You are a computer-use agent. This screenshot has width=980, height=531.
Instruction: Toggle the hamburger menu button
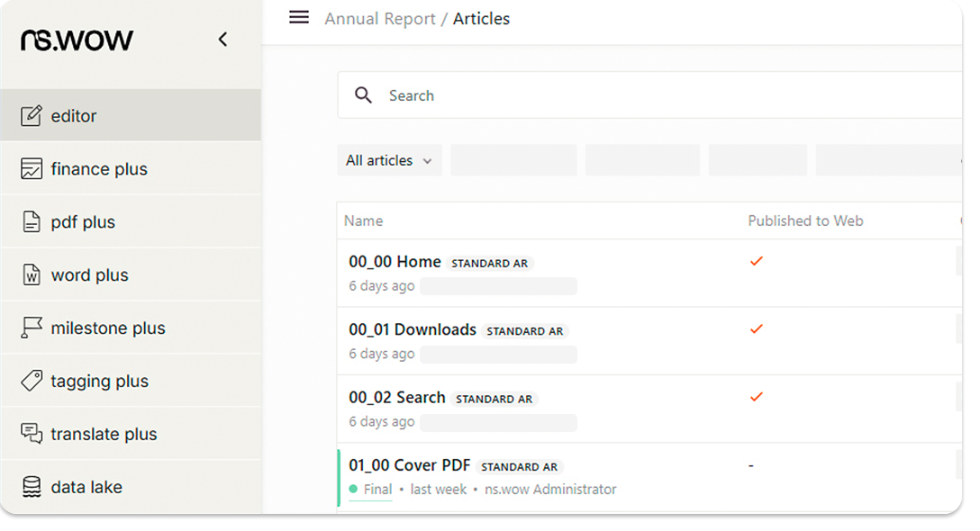pos(299,18)
